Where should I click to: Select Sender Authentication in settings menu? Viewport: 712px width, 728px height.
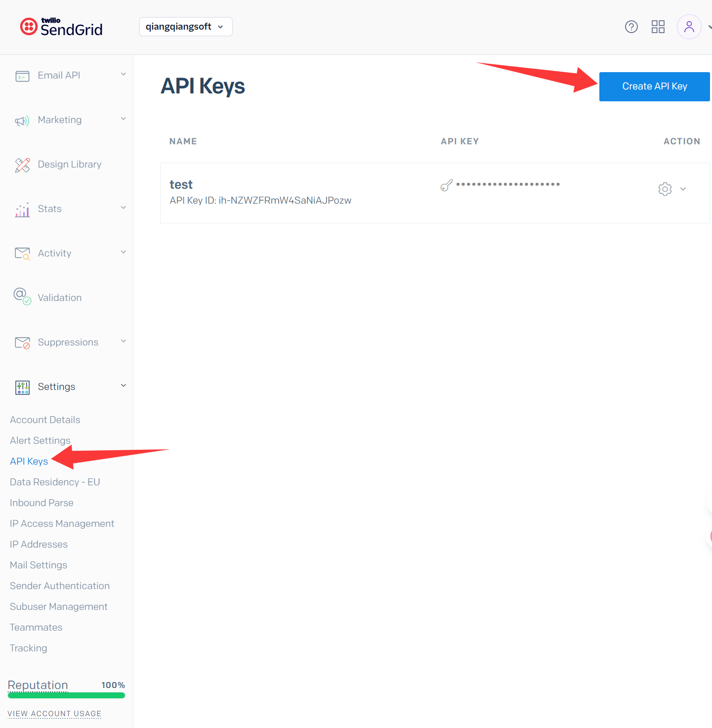click(x=60, y=586)
